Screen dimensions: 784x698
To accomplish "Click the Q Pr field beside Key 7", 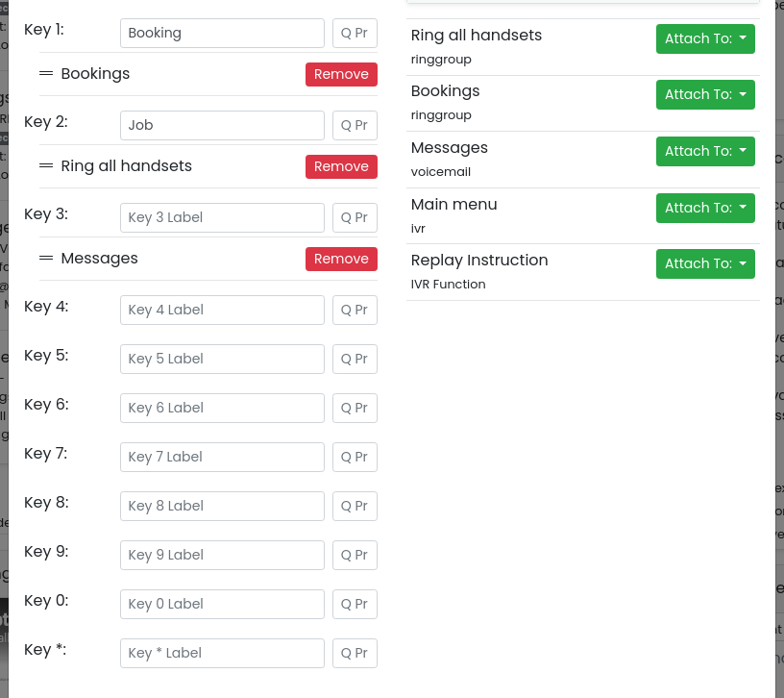I will 355,457.
